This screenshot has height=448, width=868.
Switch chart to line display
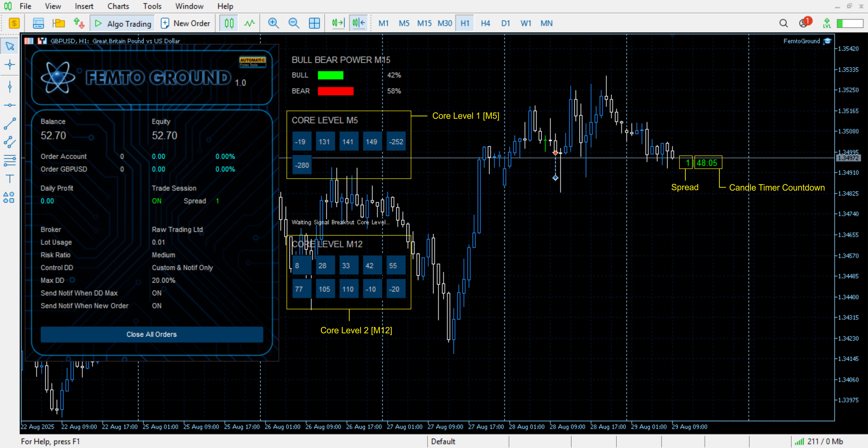tap(250, 23)
